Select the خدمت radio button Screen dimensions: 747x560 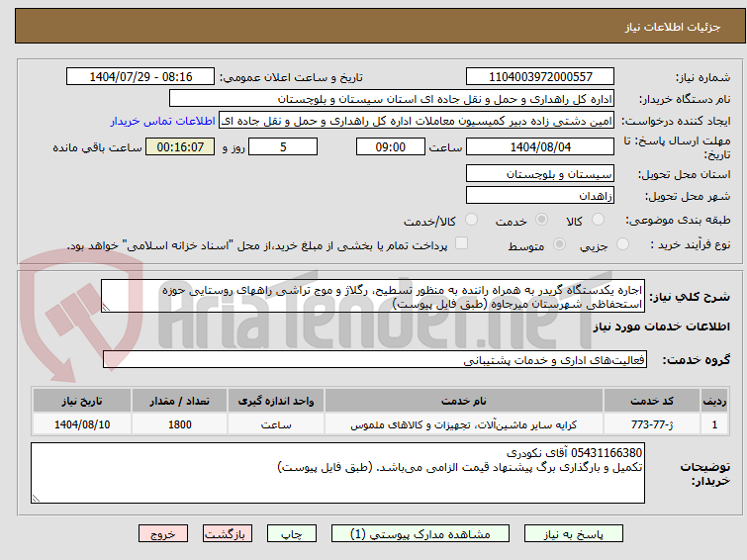pos(541,220)
